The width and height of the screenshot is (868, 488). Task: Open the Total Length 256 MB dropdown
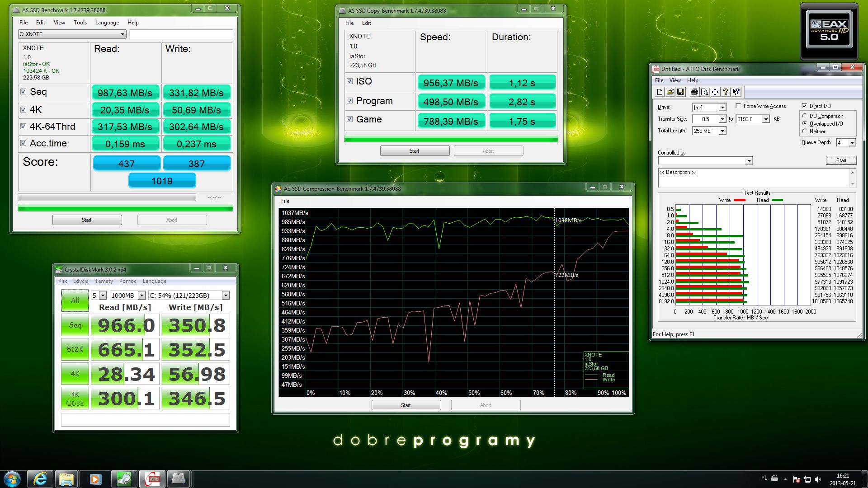pyautogui.click(x=709, y=131)
